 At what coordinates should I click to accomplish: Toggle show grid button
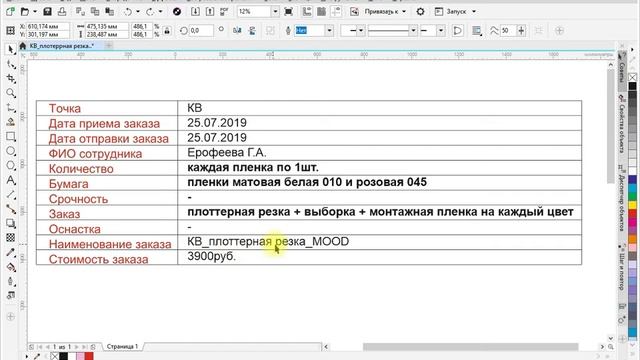click(322, 11)
